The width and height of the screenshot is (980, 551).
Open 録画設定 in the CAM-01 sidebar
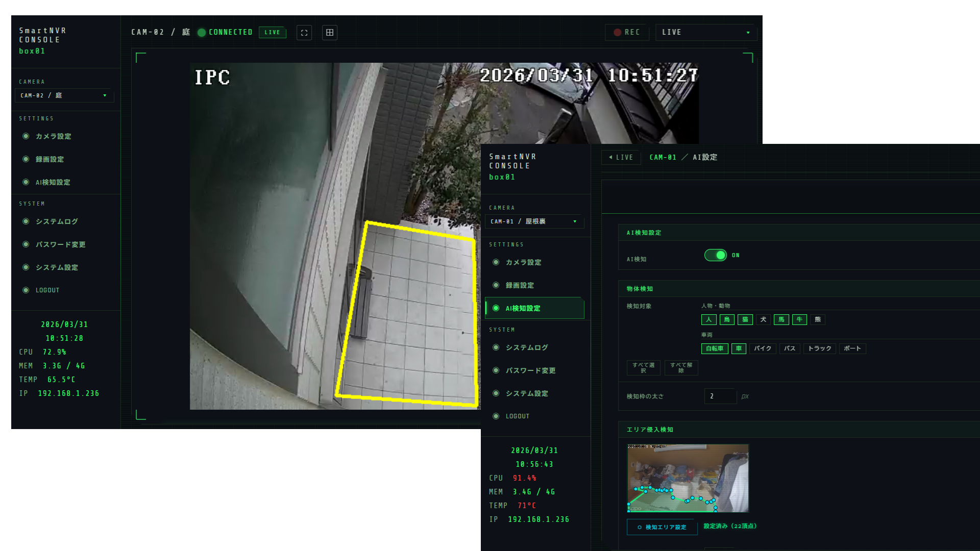tap(519, 285)
